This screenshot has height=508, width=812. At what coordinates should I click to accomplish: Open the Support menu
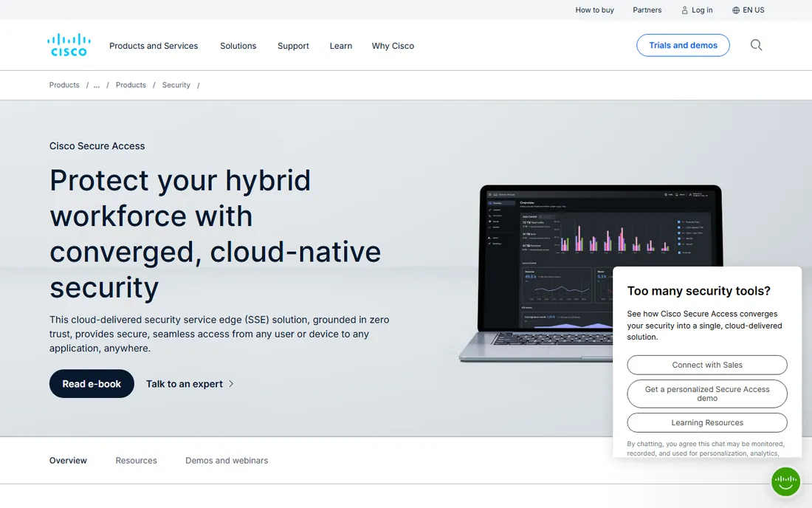pyautogui.click(x=293, y=46)
